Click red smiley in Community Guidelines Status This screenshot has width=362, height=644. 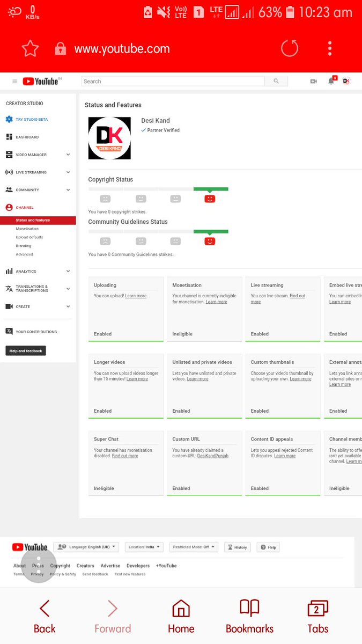(x=210, y=241)
